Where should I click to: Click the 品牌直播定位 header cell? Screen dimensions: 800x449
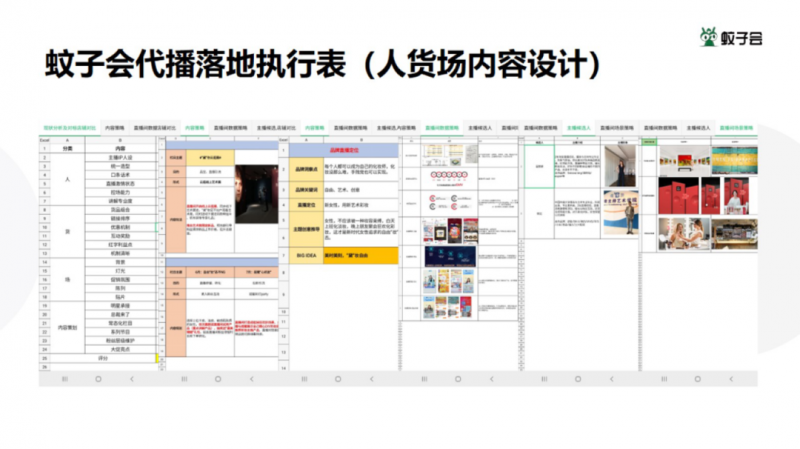click(x=343, y=151)
